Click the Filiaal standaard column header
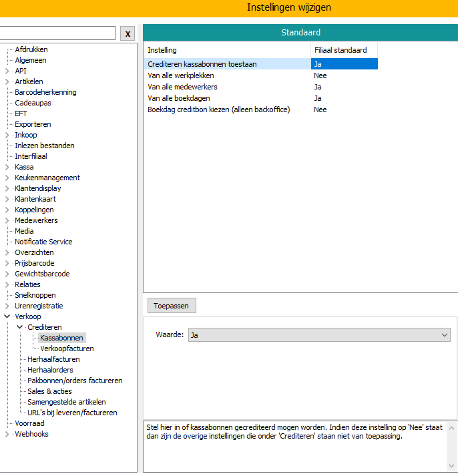458x476 pixels. coord(345,50)
